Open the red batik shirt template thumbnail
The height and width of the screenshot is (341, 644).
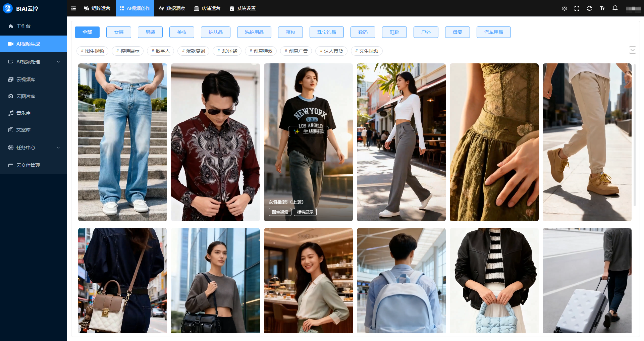coord(215,142)
